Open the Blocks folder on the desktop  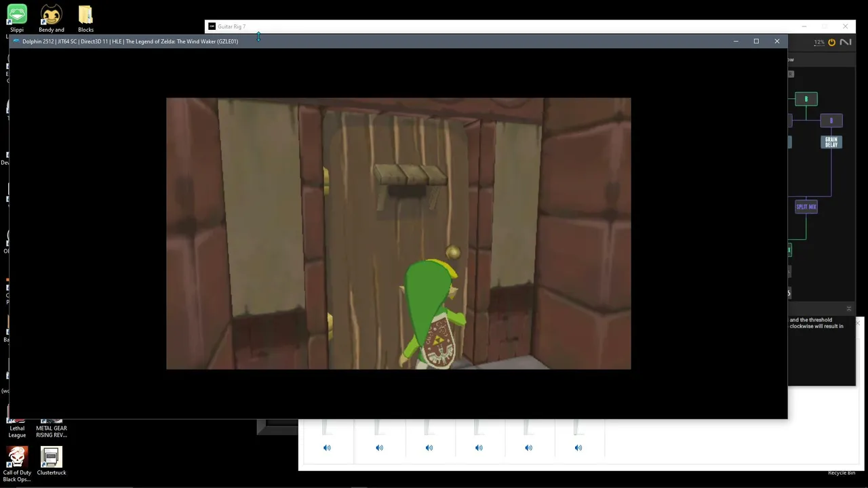coord(85,18)
